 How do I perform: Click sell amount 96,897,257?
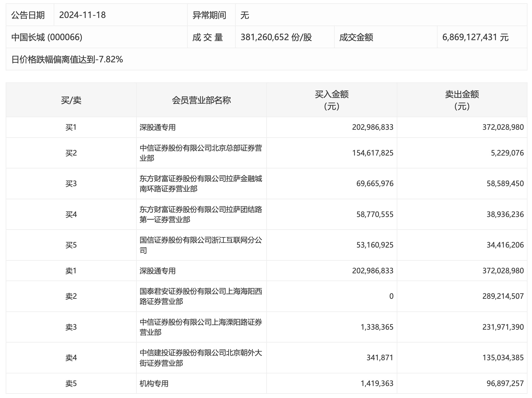[x=505, y=384]
